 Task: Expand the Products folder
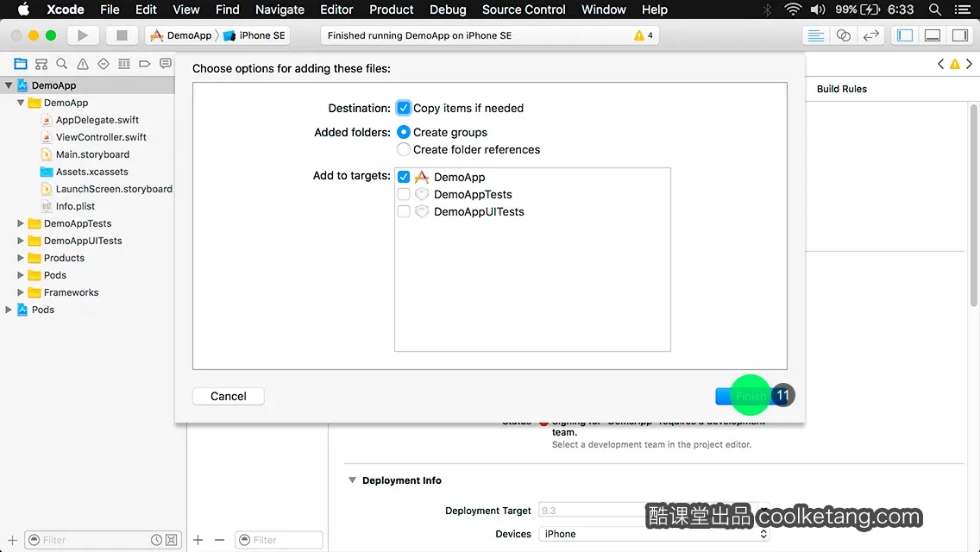[x=21, y=258]
